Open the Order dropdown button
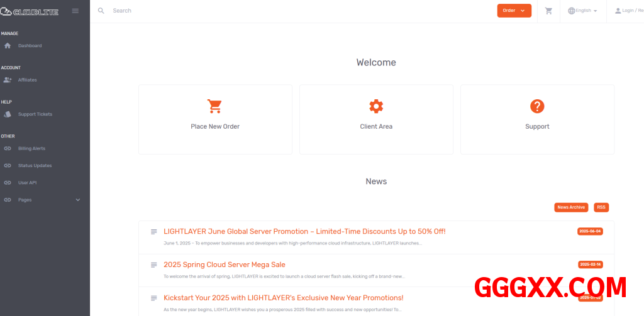The image size is (644, 316). (514, 11)
